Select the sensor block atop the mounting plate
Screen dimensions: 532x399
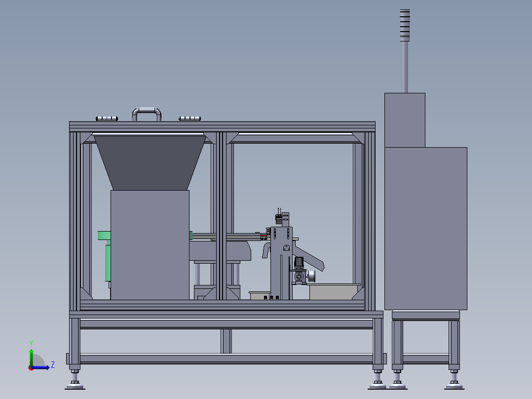pyautogui.click(x=279, y=219)
